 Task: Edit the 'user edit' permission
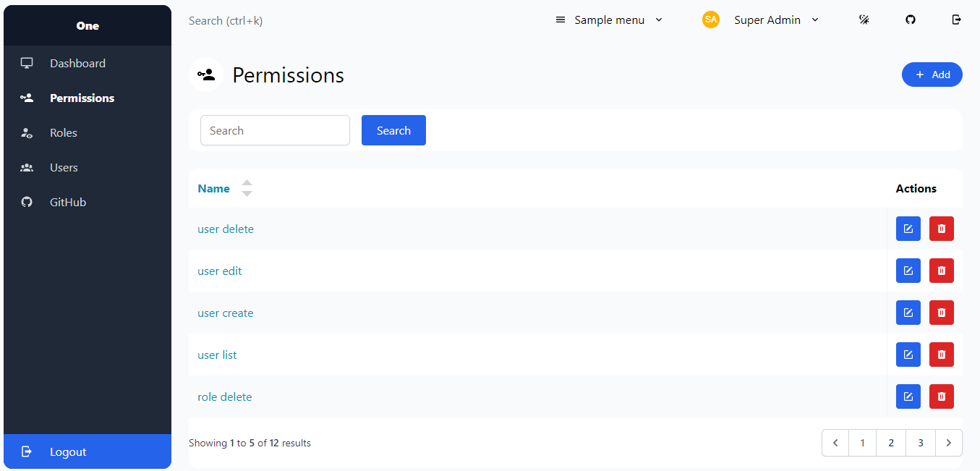click(x=908, y=271)
